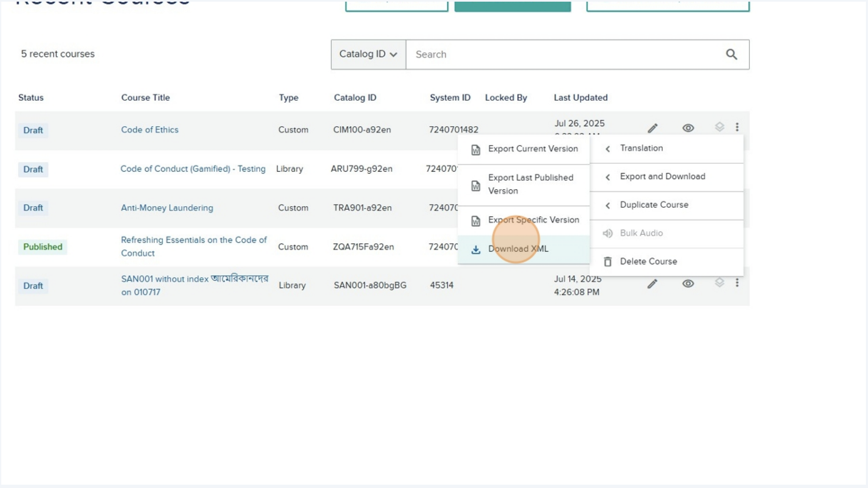Open the Code of Conduct (Gamified) - Testing course
The height and width of the screenshot is (488, 868).
click(x=193, y=169)
